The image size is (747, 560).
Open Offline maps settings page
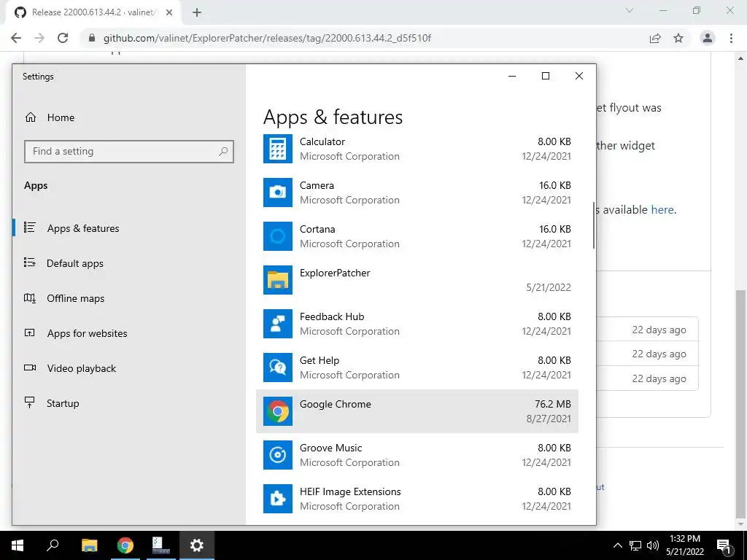pos(75,298)
